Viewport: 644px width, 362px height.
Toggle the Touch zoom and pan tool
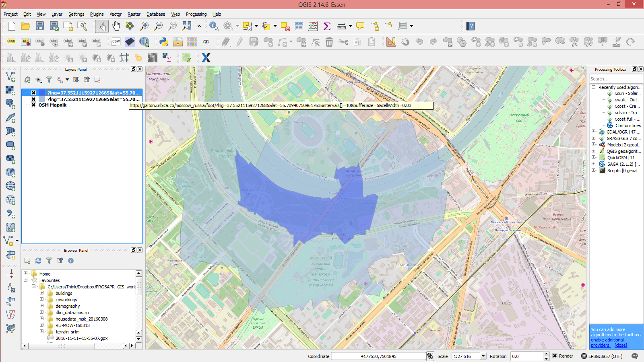point(102,26)
